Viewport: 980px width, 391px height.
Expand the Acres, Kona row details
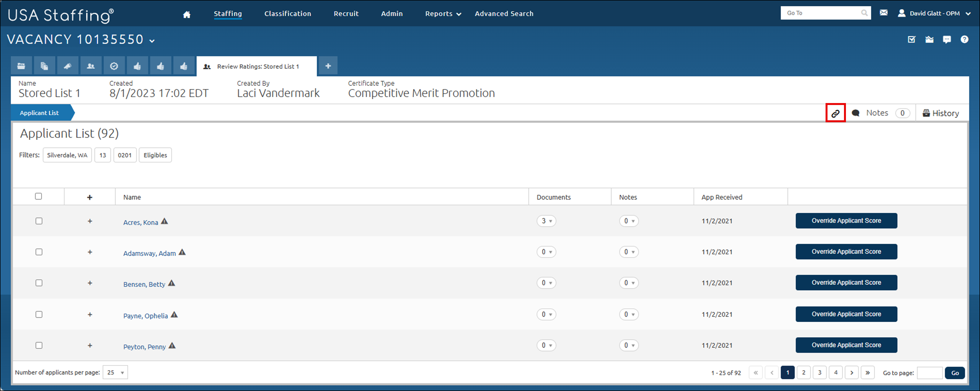(x=90, y=221)
